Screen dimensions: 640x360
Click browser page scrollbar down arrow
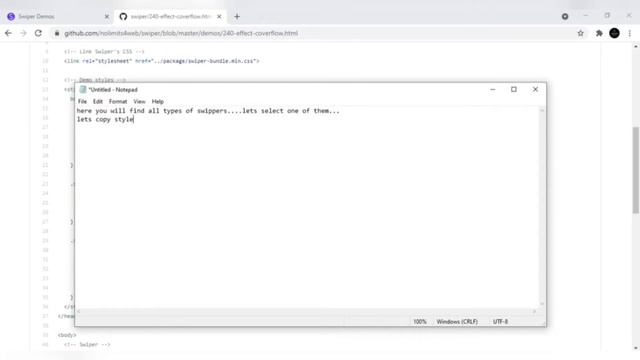tap(636, 348)
